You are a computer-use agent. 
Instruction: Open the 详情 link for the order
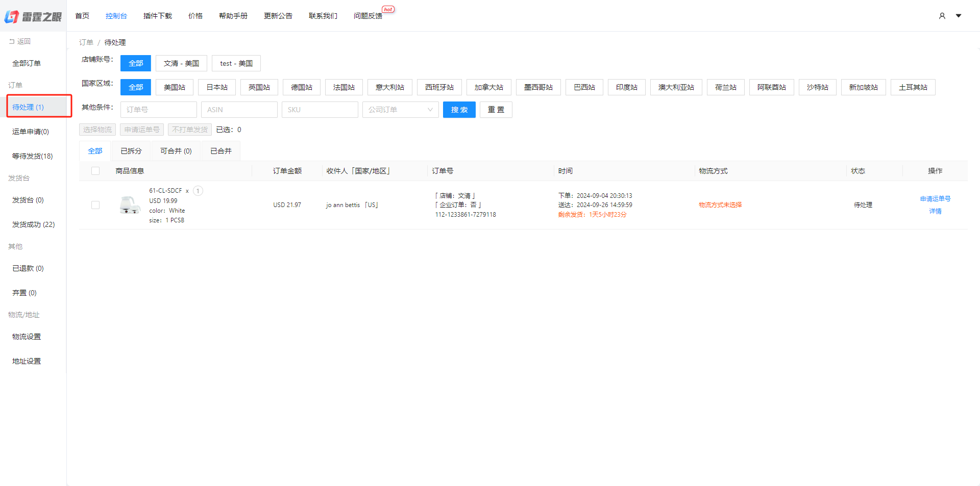pos(935,211)
